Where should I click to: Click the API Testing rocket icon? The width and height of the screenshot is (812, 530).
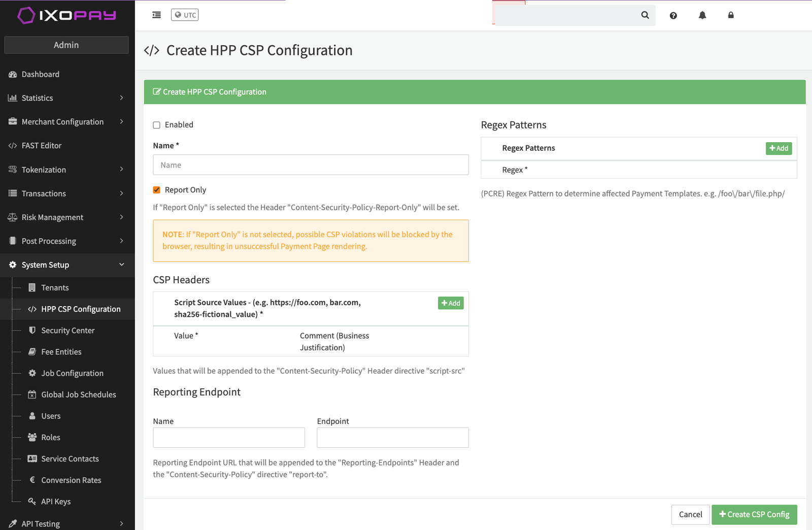click(13, 523)
